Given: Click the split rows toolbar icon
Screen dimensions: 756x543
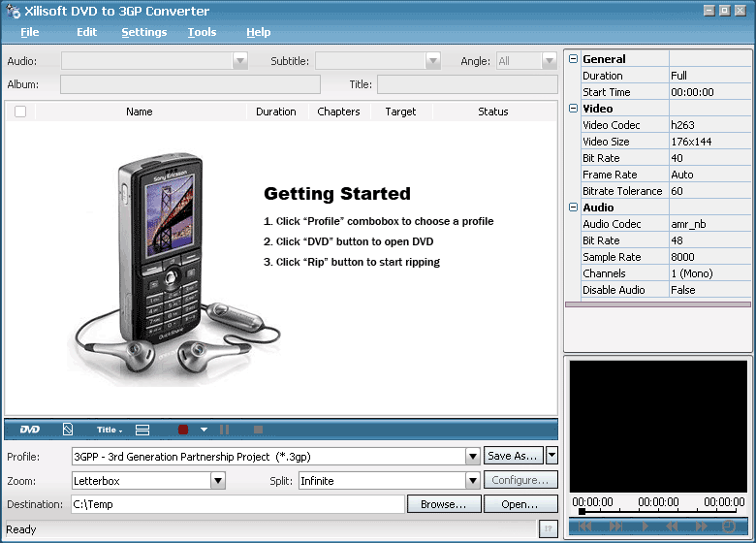Looking at the screenshot, I should coord(142,430).
